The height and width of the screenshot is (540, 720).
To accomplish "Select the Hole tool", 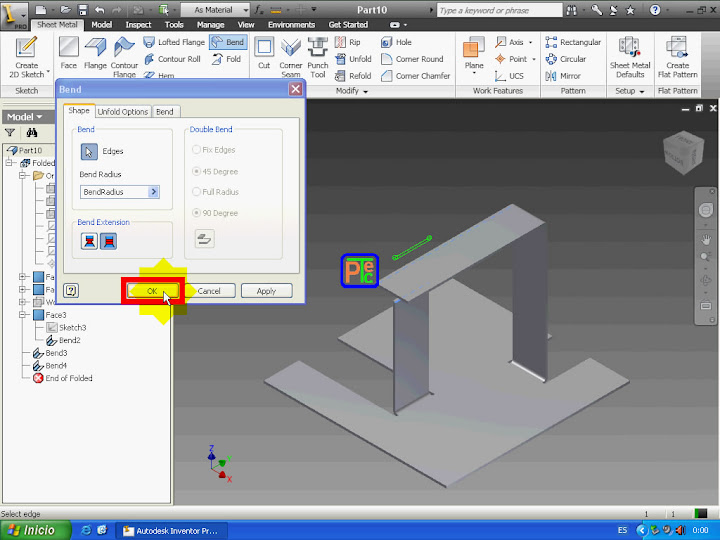I will coord(396,42).
